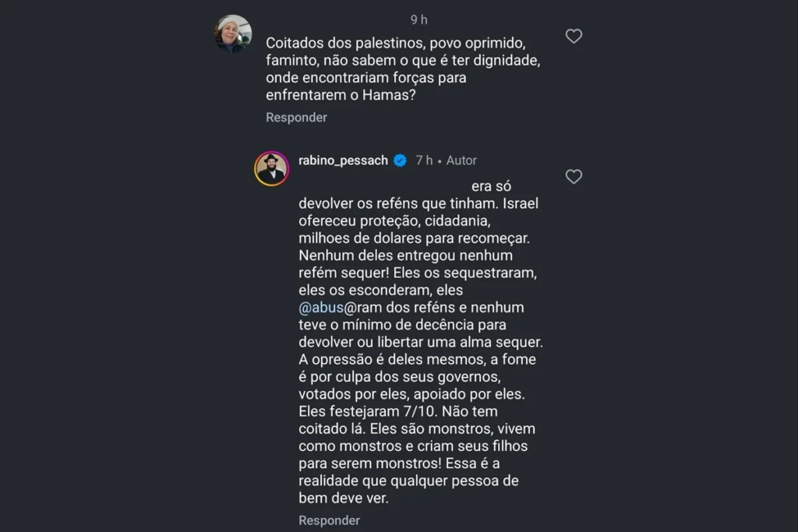This screenshot has width=798, height=532.
Task: Click 'era só' at the reply's start
Action: pyautogui.click(x=493, y=187)
